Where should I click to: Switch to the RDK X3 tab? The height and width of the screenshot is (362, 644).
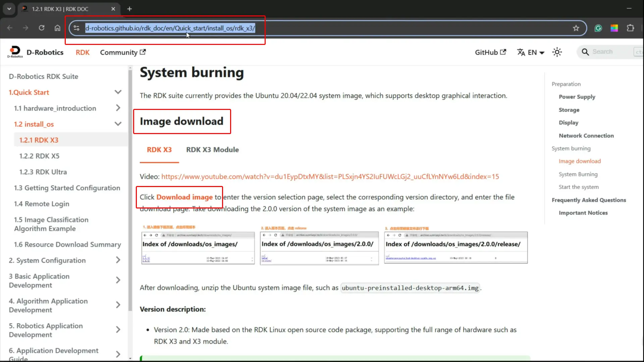pyautogui.click(x=159, y=150)
